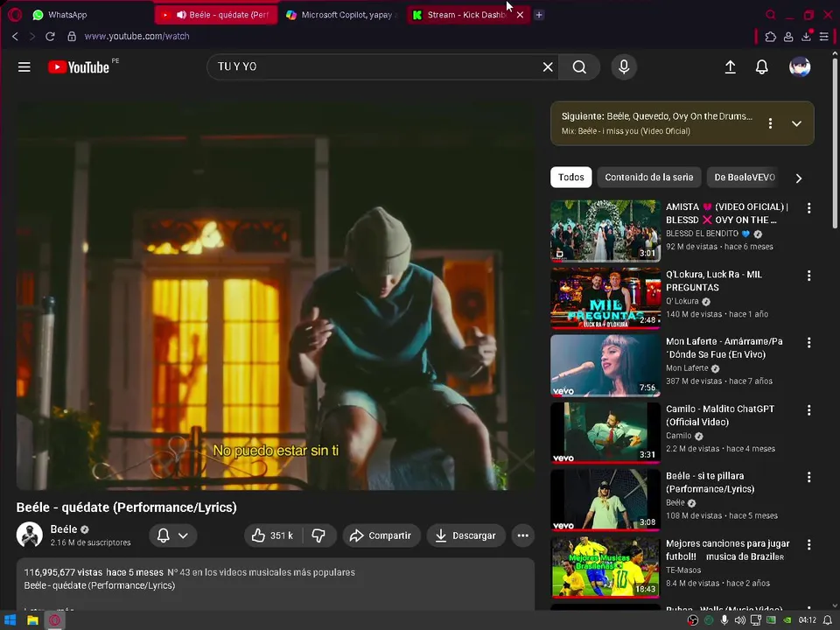840x630 pixels.
Task: Open Camilo - Maldito ChatGPT video title
Action: tap(720, 415)
